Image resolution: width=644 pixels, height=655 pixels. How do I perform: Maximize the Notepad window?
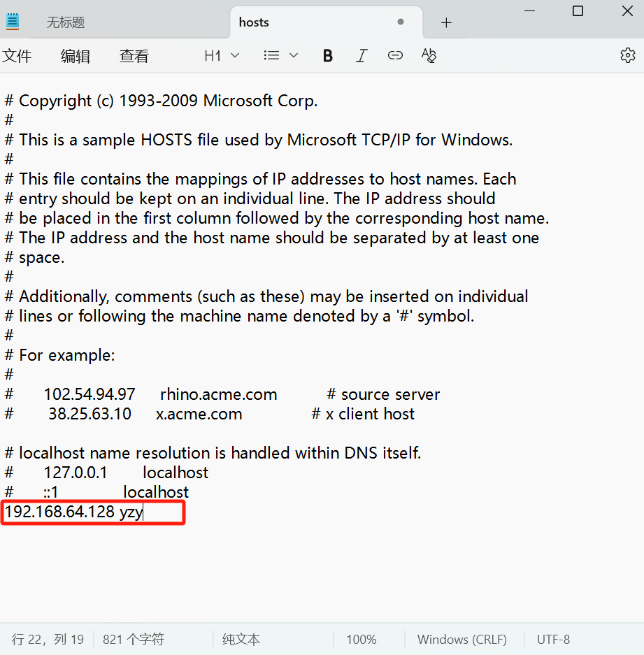pyautogui.click(x=578, y=11)
